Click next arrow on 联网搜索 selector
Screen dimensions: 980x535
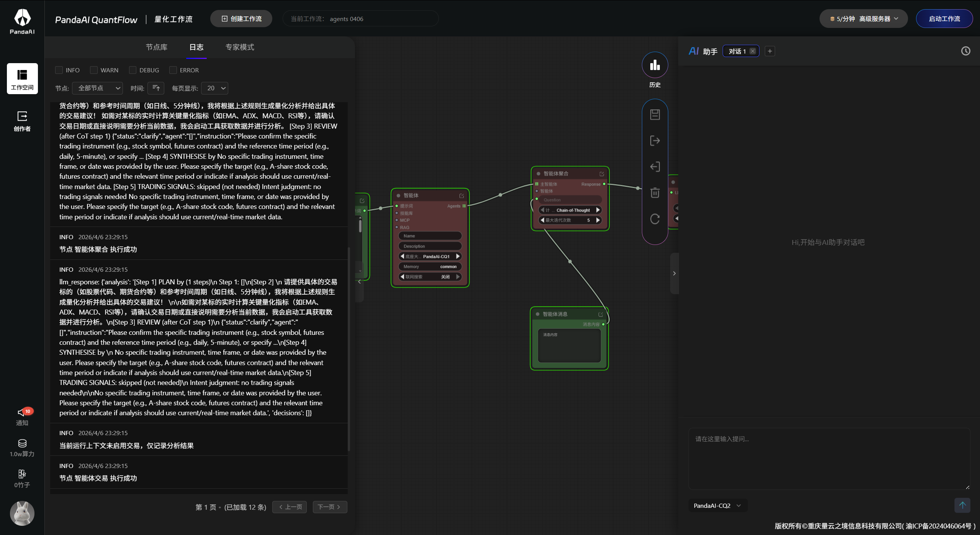pyautogui.click(x=458, y=277)
